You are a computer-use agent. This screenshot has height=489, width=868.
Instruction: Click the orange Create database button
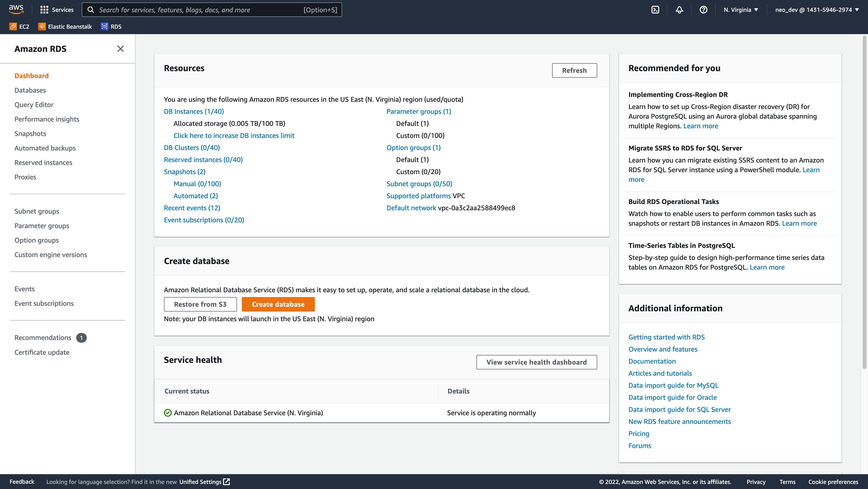[x=278, y=304]
